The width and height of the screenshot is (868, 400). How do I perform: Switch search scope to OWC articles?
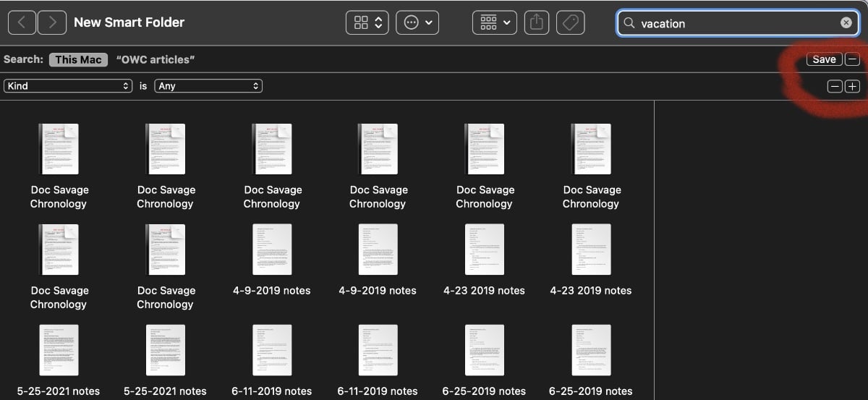coord(156,60)
